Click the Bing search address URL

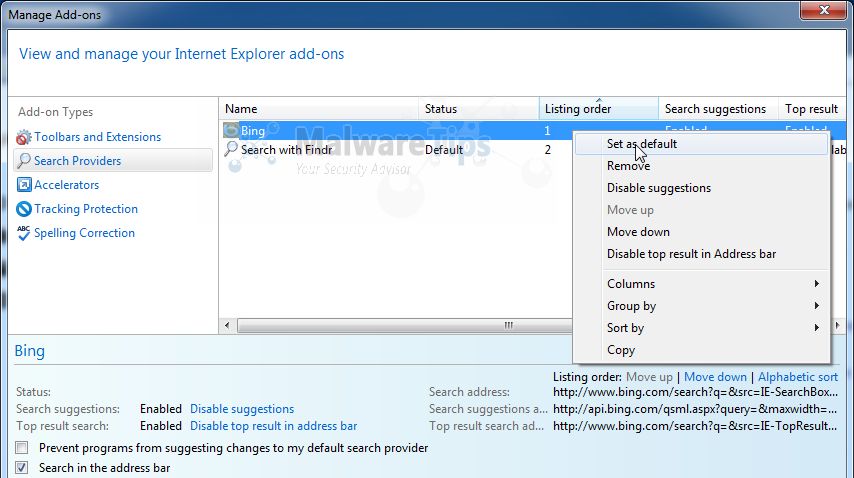[x=696, y=392]
